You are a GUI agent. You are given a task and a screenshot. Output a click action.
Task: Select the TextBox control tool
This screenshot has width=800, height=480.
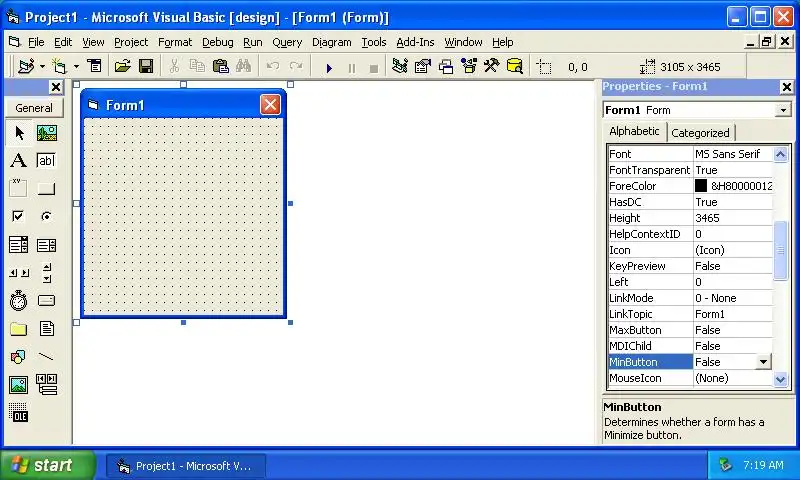(46, 161)
